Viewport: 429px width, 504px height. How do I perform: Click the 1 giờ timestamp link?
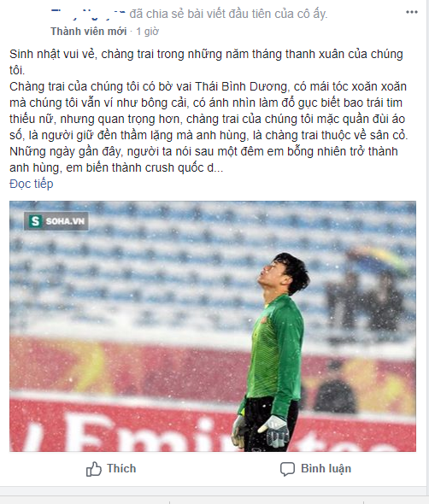coord(148,31)
